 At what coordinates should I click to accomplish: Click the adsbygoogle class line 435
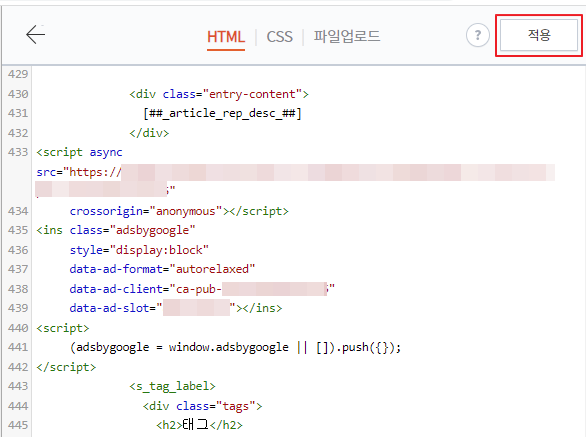click(x=116, y=230)
